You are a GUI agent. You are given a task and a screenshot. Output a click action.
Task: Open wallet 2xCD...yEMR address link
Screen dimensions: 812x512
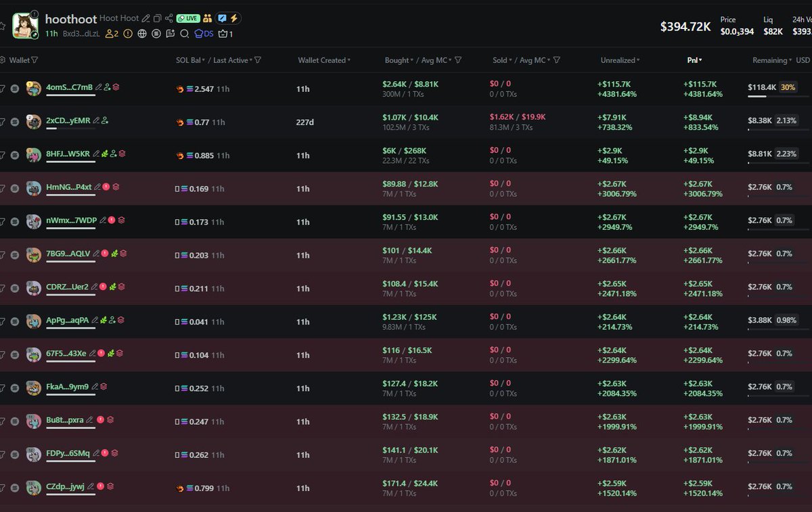click(x=69, y=120)
